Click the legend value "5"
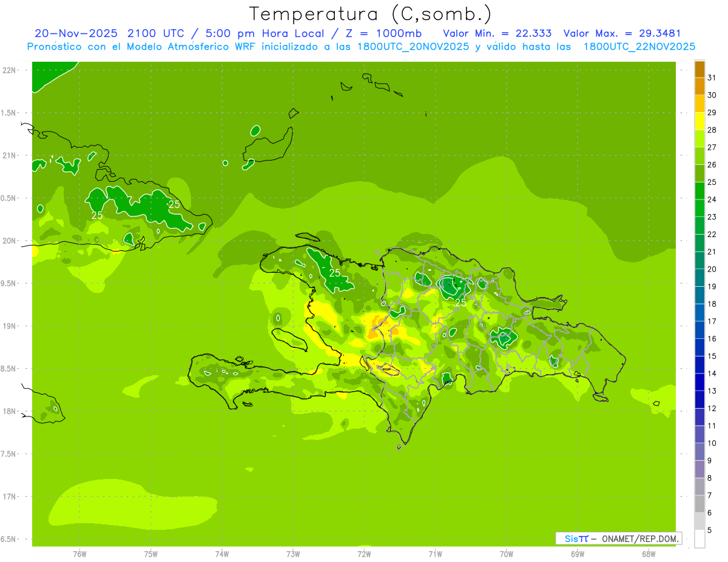Screen dimensions: 728x562 click(x=710, y=530)
